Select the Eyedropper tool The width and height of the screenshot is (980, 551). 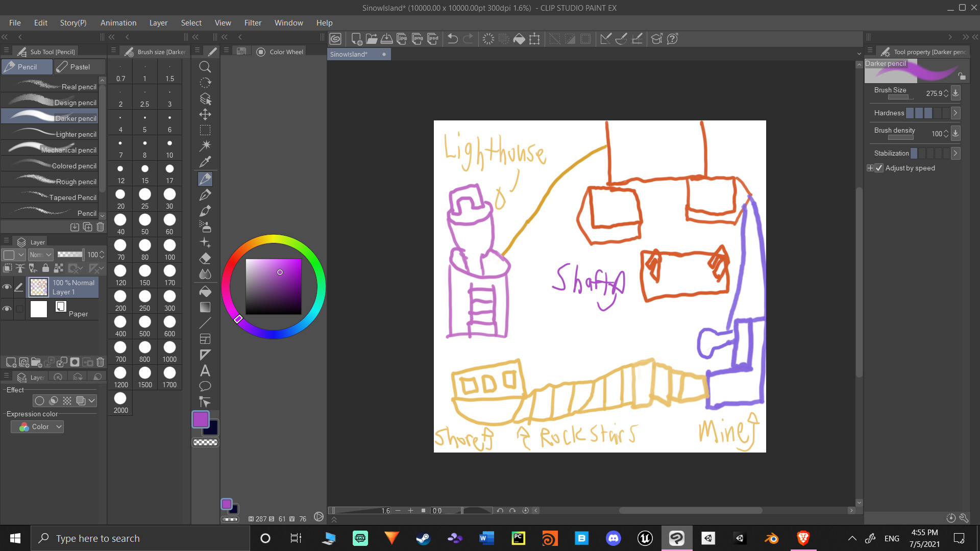(x=205, y=162)
